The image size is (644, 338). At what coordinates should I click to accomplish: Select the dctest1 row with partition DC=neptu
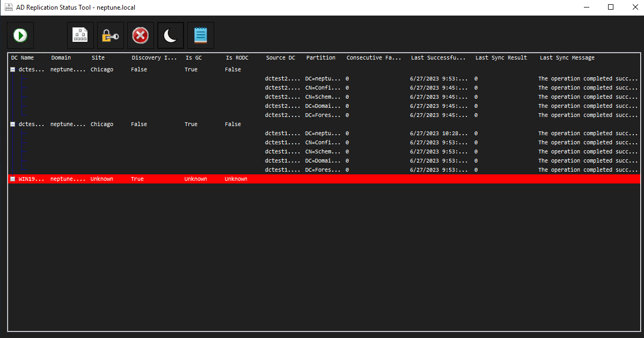tap(325, 134)
